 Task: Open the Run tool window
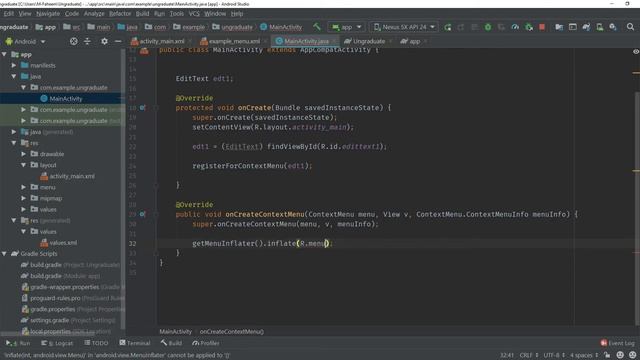pyautogui.click(x=18, y=343)
